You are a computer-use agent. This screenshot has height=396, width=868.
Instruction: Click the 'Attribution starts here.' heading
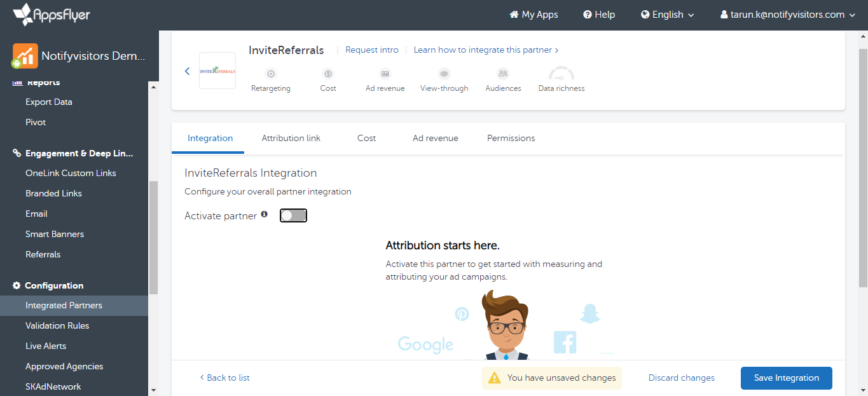coord(443,245)
